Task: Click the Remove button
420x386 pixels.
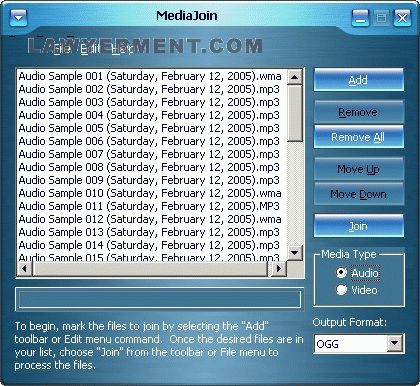Action: pyautogui.click(x=358, y=112)
